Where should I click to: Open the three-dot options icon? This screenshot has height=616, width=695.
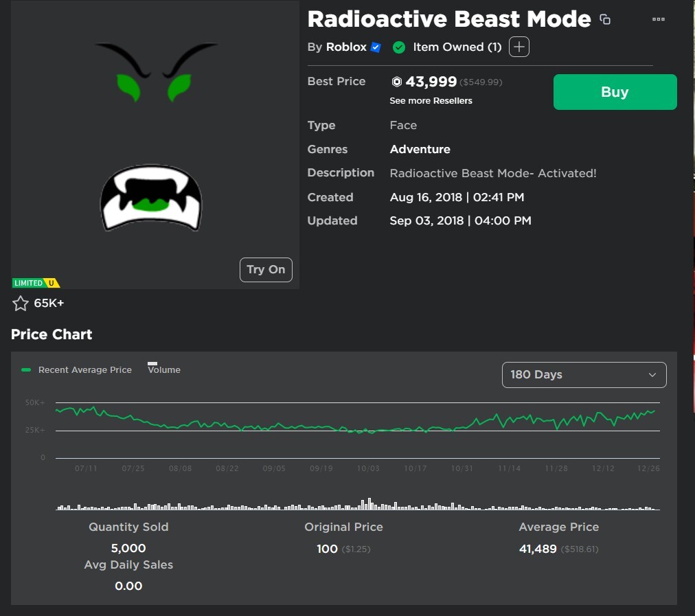point(659,19)
